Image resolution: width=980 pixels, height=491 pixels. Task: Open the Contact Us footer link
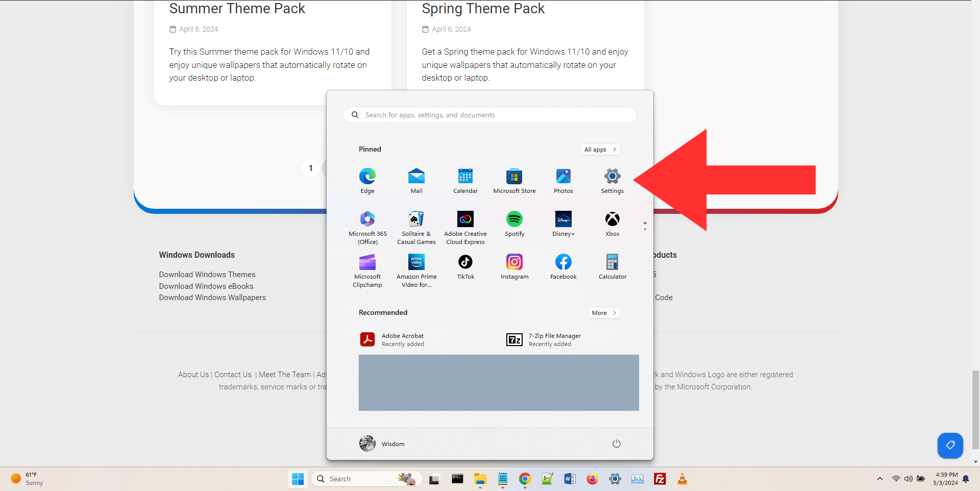point(233,375)
